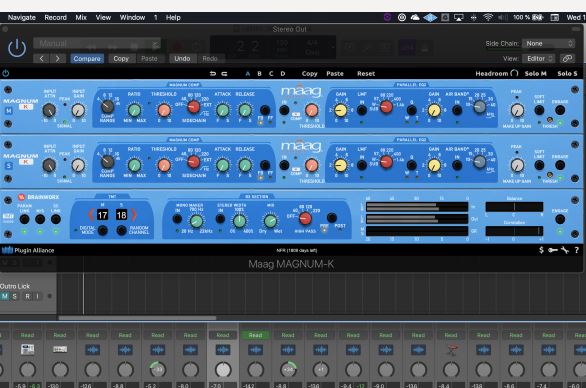
Task: Open the Window menu
Action: tap(132, 17)
